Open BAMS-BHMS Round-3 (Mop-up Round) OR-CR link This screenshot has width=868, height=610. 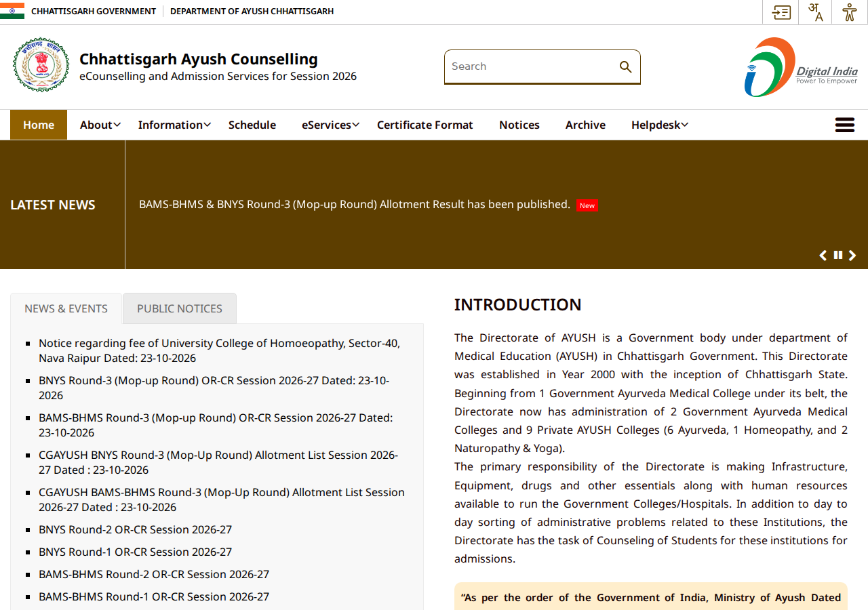coord(216,425)
